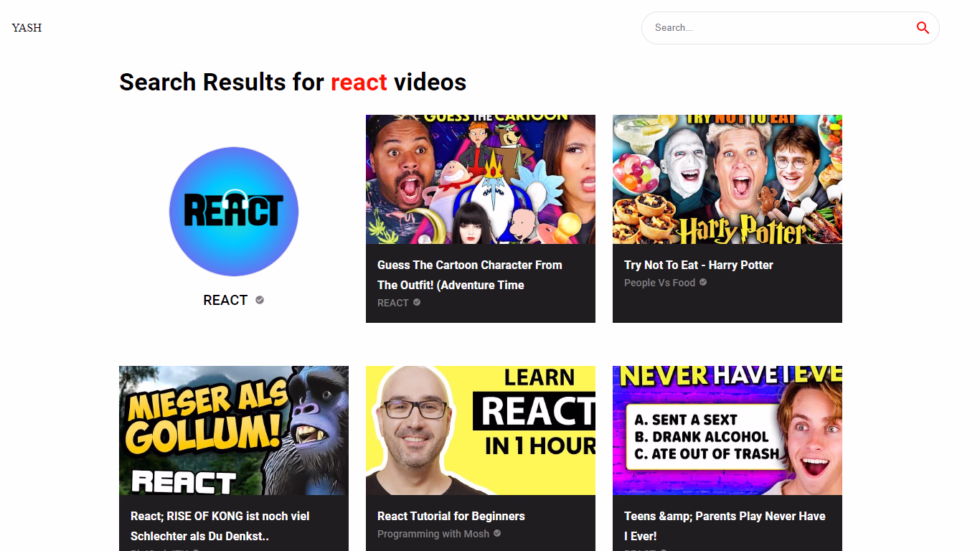Open the Never Have I Ever thumbnail

727,430
